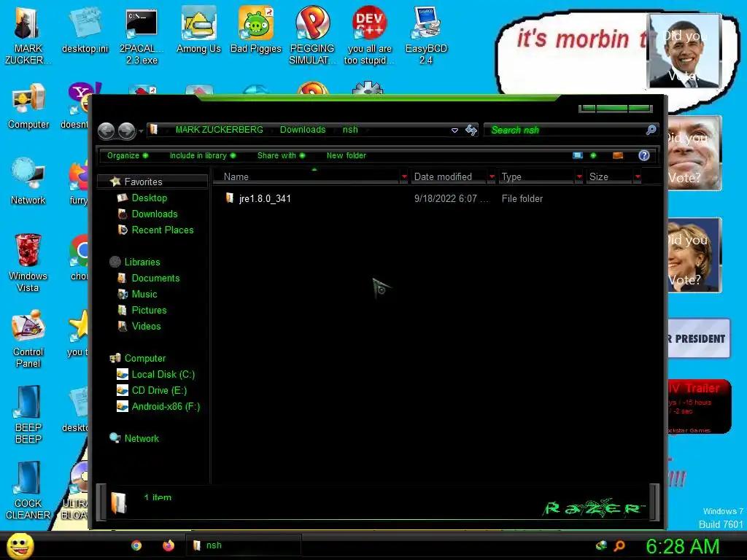Open the Organize menu
Viewport: 747px width, 560px height.
click(127, 155)
